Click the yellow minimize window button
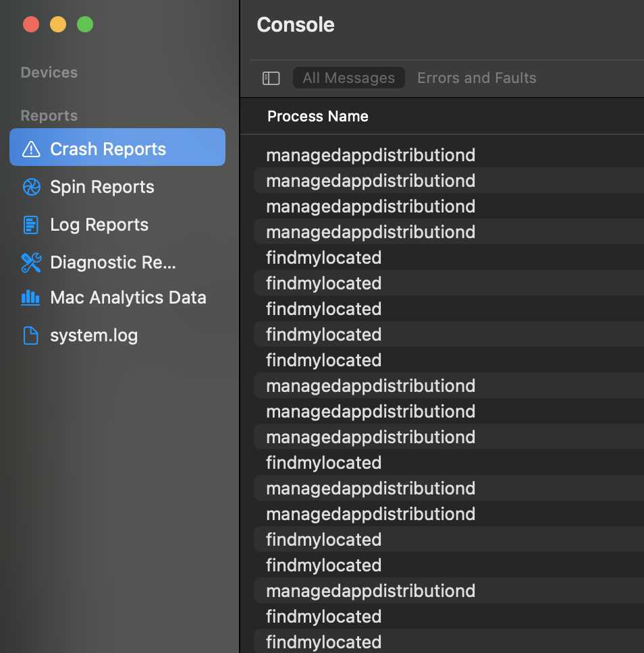 coord(58,24)
